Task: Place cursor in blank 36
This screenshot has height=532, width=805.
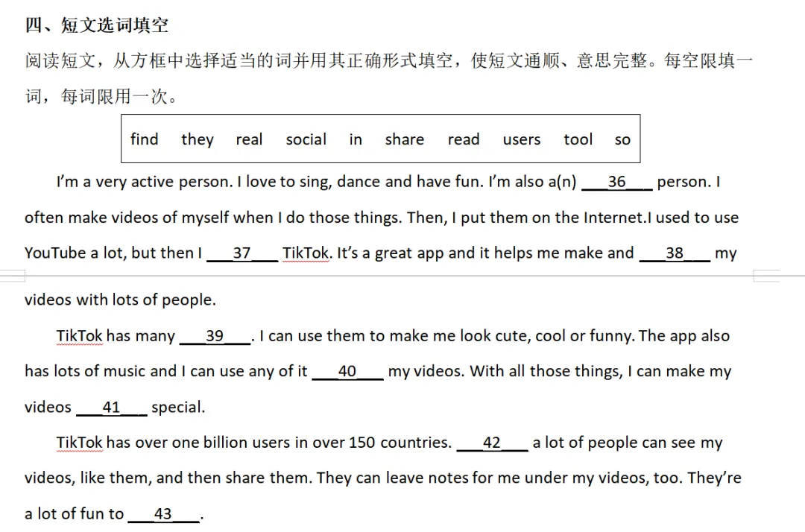Action: click(616, 182)
